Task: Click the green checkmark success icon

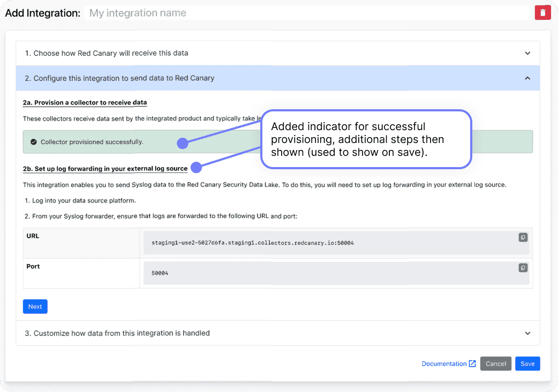Action: [x=33, y=142]
